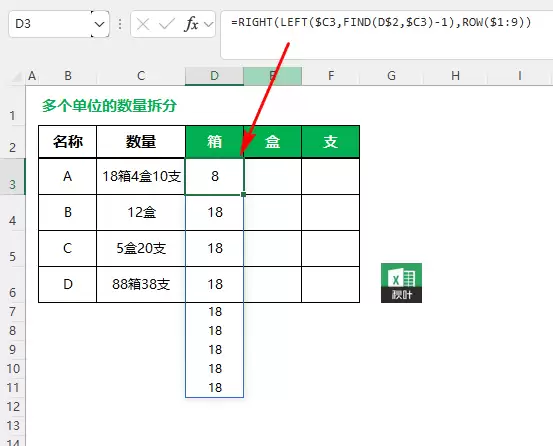Click the confirm checkmark icon in formula bar
Screen dimensions: 553x446
pyautogui.click(x=167, y=24)
